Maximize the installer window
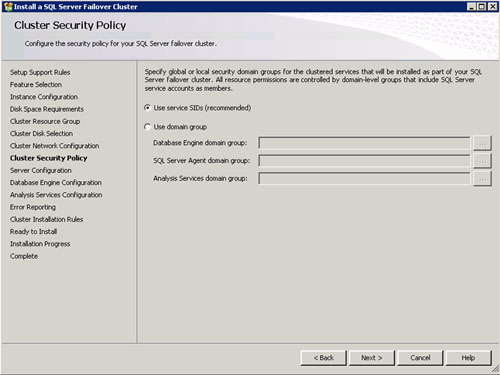 pos(482,6)
